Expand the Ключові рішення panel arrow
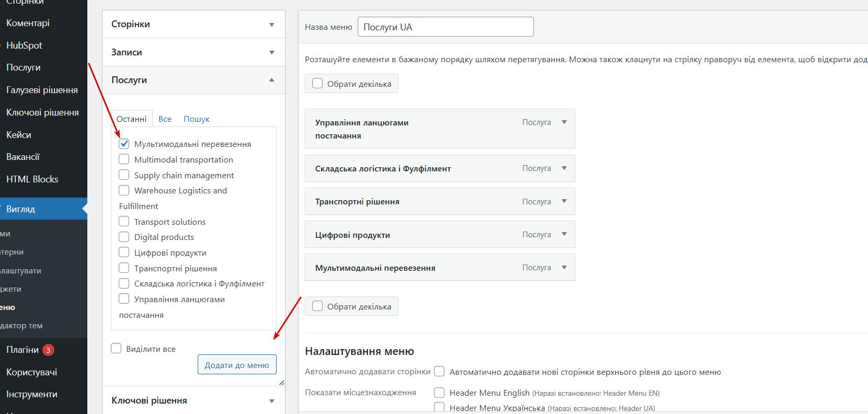868x414 pixels. click(271, 401)
